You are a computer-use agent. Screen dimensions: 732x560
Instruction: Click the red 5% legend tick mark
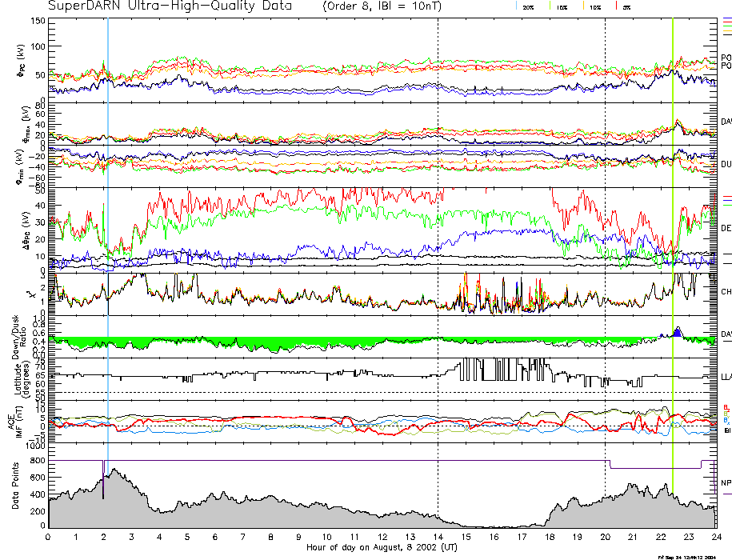[x=614, y=6]
